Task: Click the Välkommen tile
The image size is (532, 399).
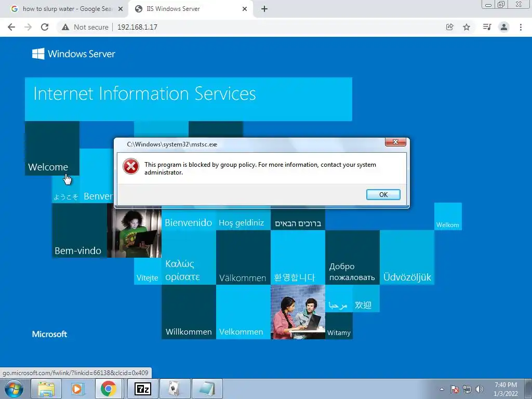Action: coord(243,258)
